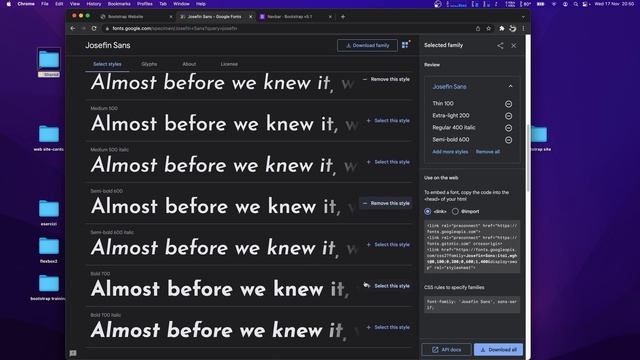Open the Profiles menu
Image resolution: width=640 pixels, height=360 pixels.
[x=145, y=4]
